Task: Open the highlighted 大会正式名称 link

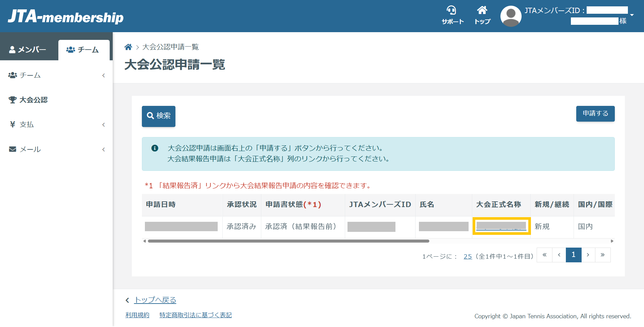Action: click(501, 226)
